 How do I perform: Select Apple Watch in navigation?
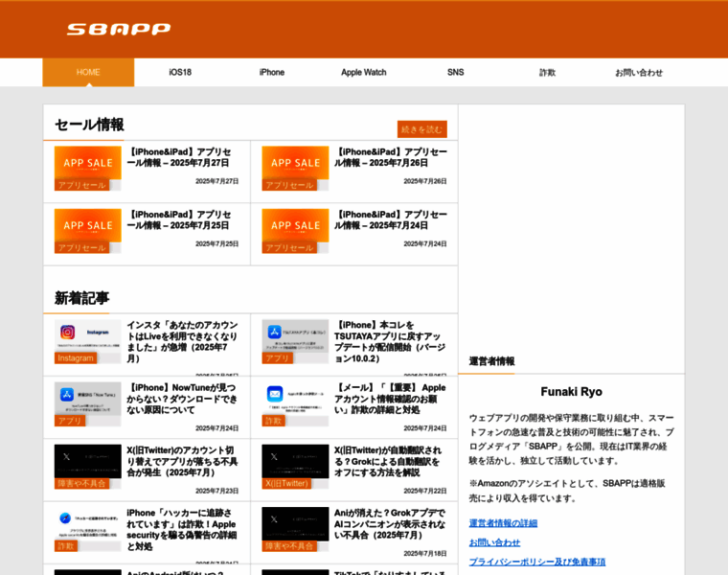point(364,72)
